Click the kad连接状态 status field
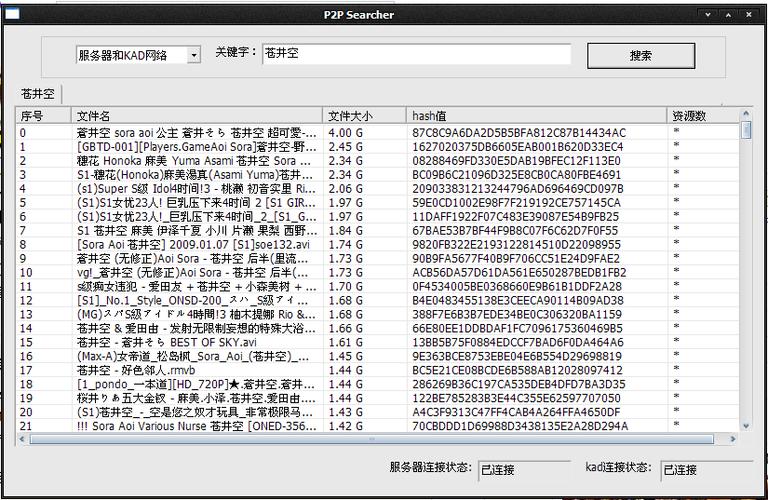Screen dimensions: 768x500 pos(707,470)
